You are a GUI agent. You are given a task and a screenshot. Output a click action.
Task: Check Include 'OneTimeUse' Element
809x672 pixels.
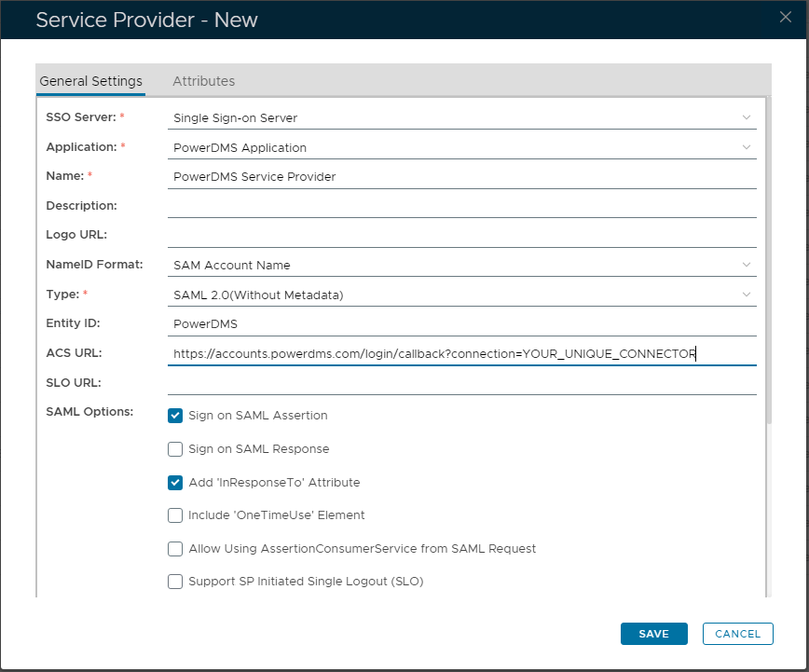(175, 515)
